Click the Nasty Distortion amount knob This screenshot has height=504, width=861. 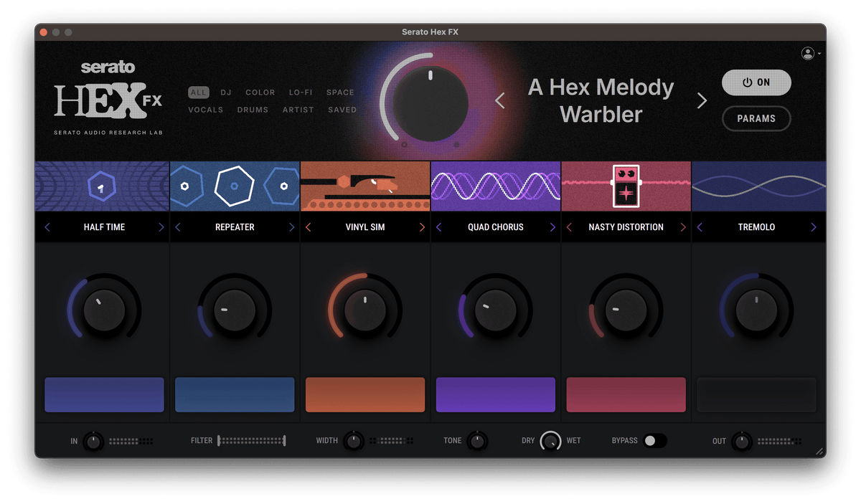[626, 310]
